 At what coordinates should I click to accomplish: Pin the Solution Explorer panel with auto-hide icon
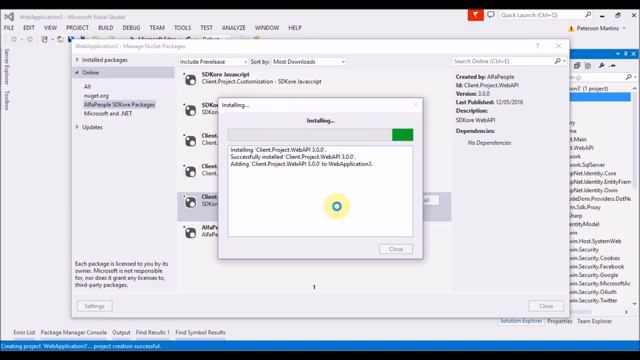[x=625, y=54]
